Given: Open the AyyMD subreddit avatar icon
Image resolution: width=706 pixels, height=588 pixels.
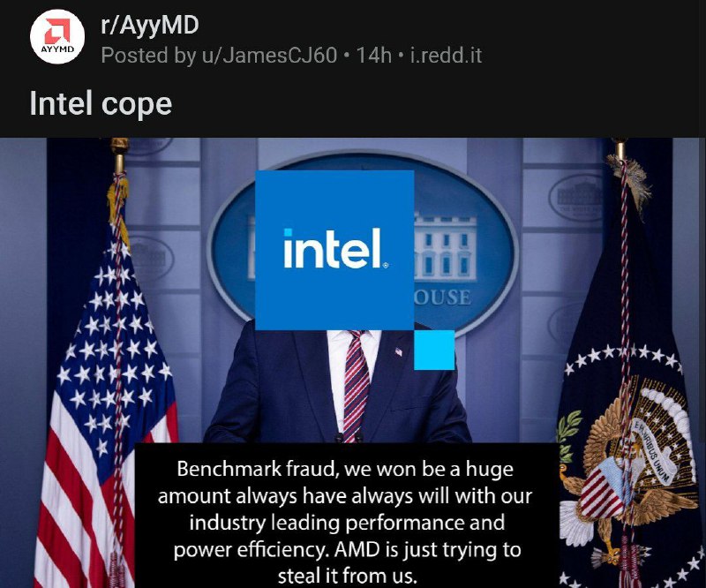Looking at the screenshot, I should click(x=57, y=37).
